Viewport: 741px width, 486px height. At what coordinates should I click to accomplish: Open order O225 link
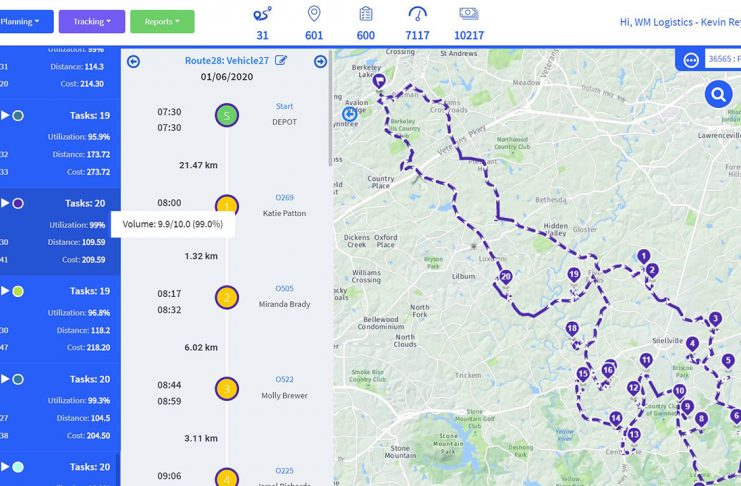point(284,471)
